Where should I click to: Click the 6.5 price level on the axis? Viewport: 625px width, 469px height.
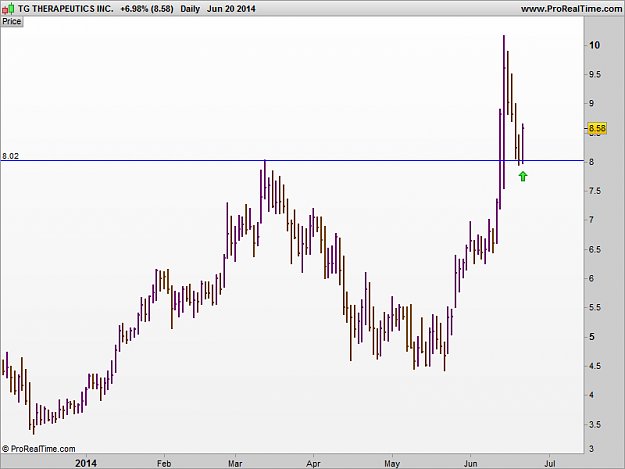[595, 249]
